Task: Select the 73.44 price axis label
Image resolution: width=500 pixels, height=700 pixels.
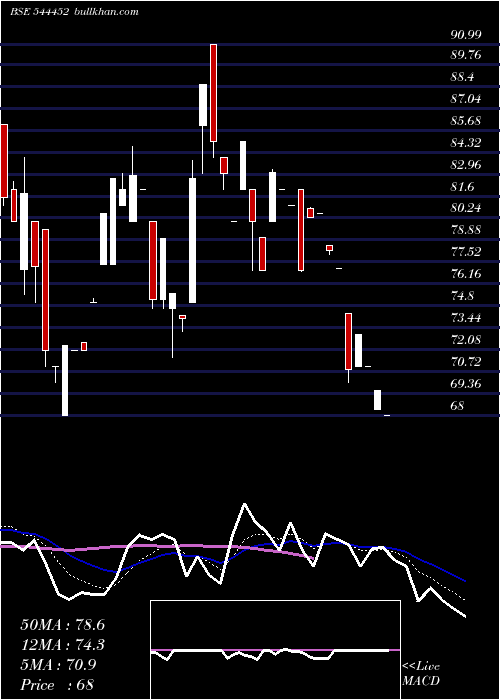Action: pos(466,318)
